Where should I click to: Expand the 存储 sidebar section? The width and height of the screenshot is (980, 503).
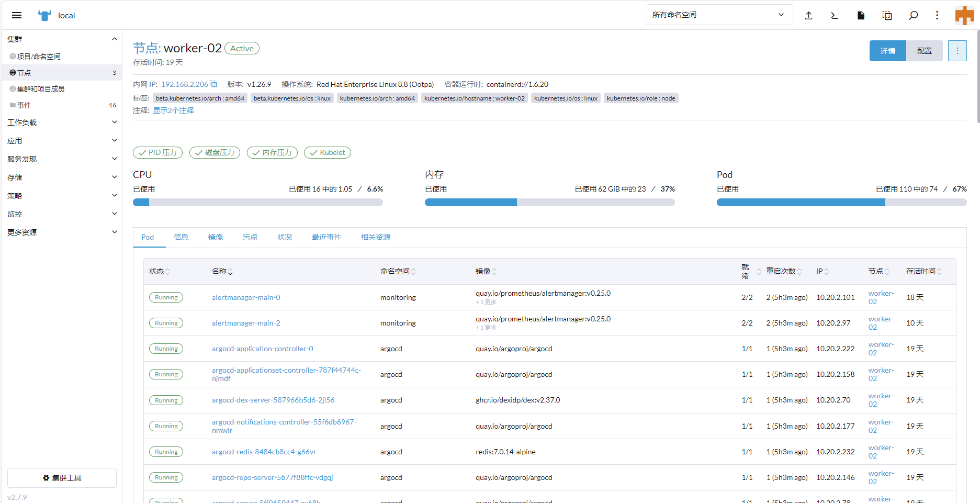tap(115, 177)
